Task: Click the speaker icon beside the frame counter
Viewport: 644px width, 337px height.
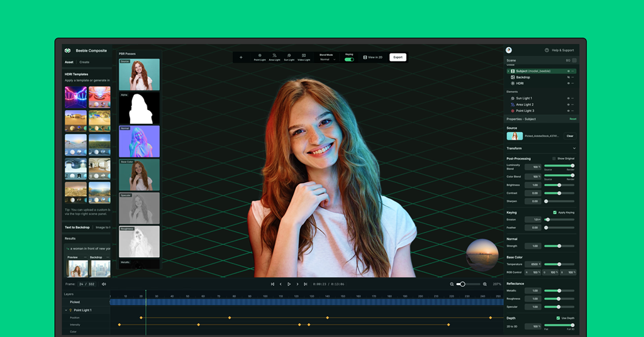Action: point(104,284)
